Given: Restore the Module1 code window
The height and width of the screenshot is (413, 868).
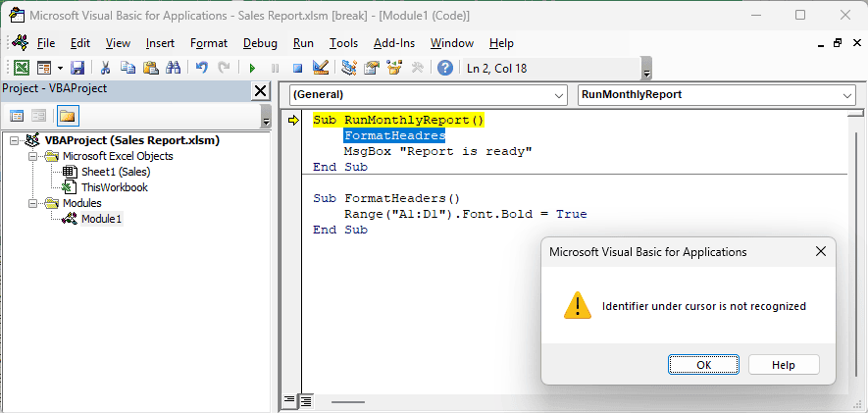Looking at the screenshot, I should [x=837, y=42].
